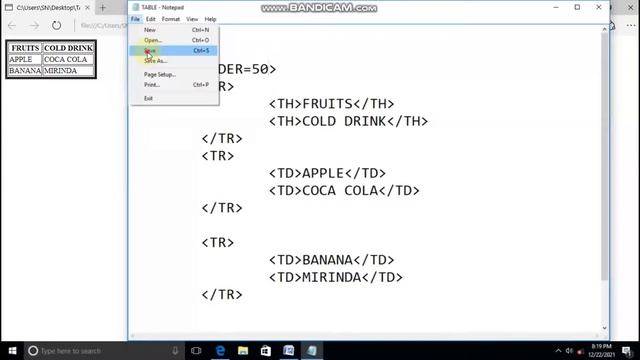
Task: Click the Notepad scrollbar up arrow
Action: pyautogui.click(x=604, y=30)
